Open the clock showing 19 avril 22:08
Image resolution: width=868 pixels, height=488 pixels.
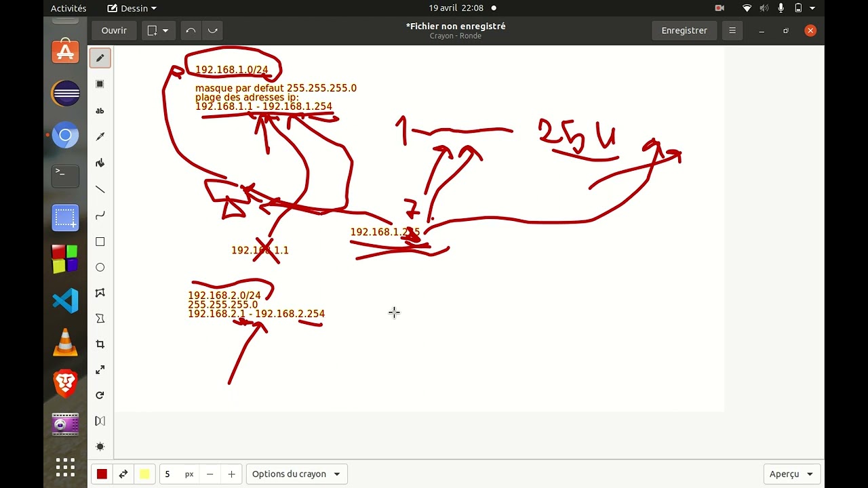(456, 8)
